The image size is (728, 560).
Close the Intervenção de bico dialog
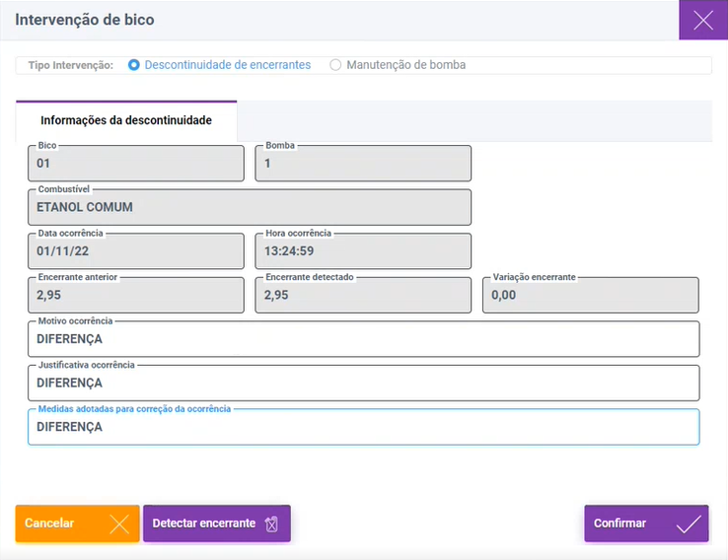click(x=703, y=20)
